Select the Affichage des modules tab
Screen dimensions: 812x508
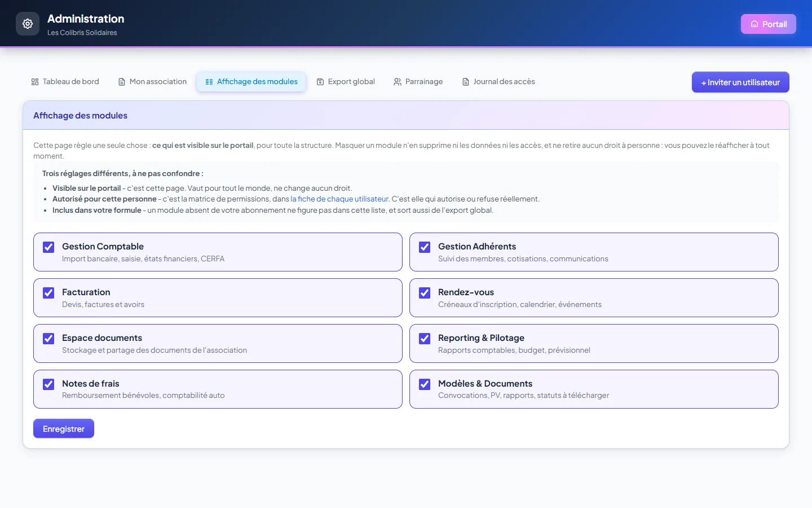coord(251,82)
